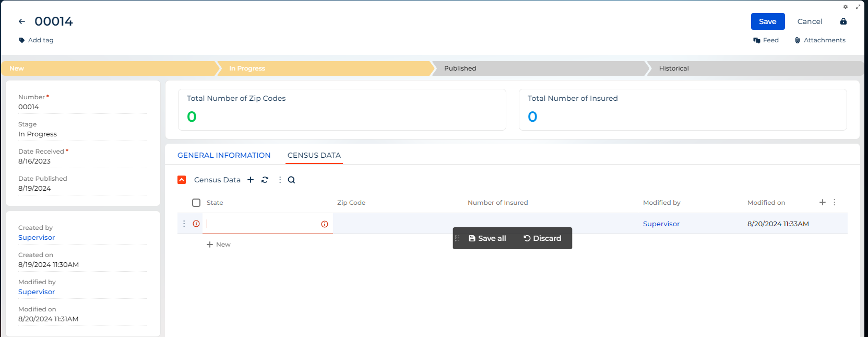Switch to the General Information tab
Viewport: 868px width, 337px height.
coord(224,155)
